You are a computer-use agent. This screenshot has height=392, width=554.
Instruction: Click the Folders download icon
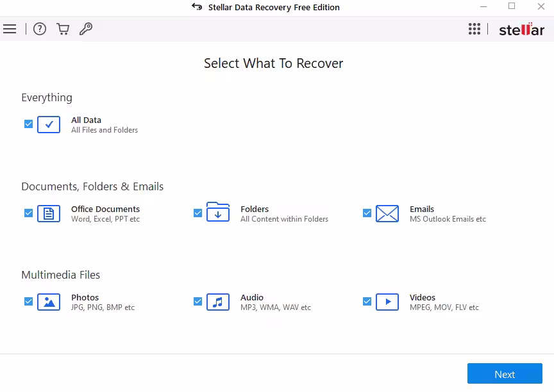[218, 212]
